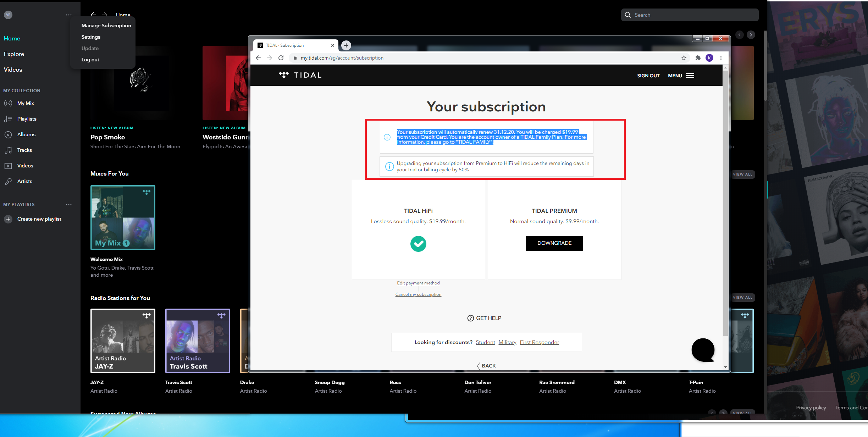Image resolution: width=868 pixels, height=437 pixels.
Task: Click the browser address bar URL
Action: [x=342, y=58]
